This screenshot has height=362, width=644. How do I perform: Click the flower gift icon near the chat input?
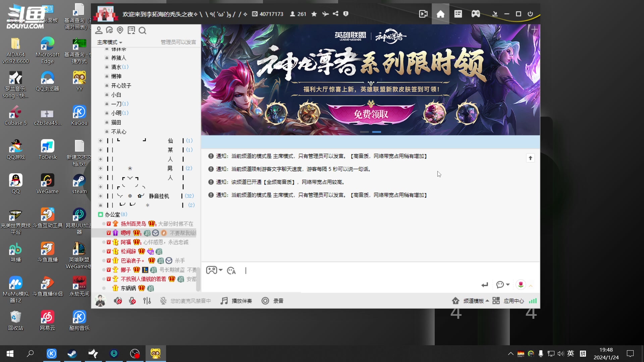(x=520, y=285)
